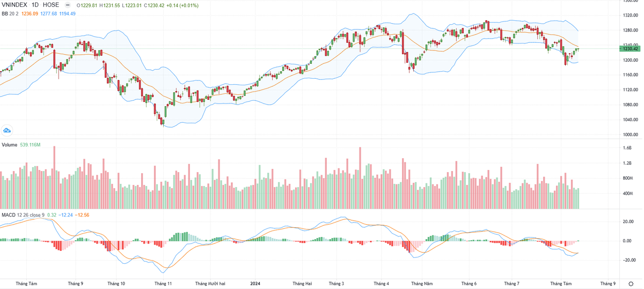
Task: Click the current price label 1230.42
Action: pos(630,49)
